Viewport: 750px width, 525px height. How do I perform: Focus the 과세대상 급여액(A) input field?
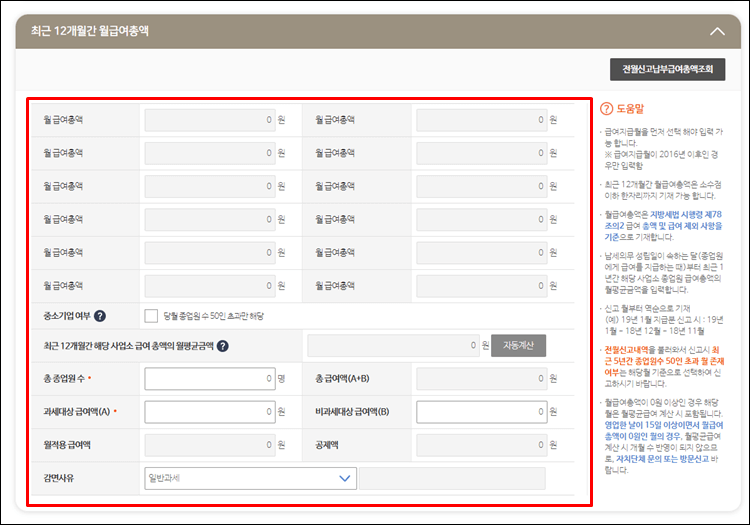210,412
